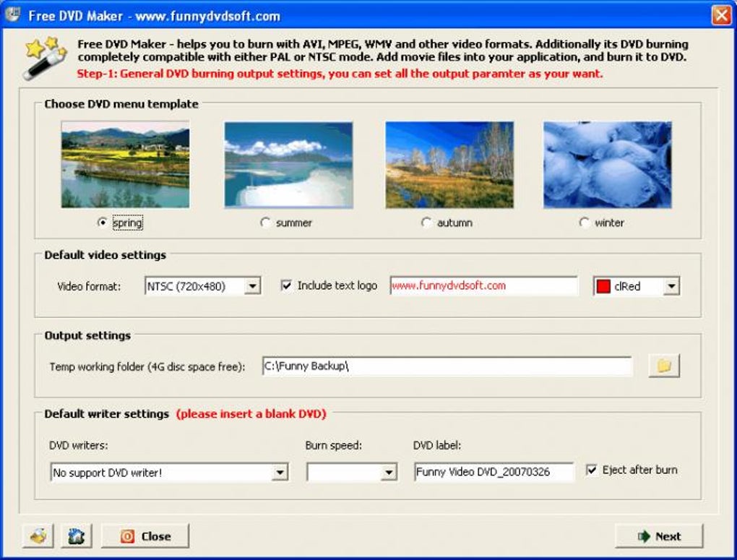Click the home page icon button
737x560 pixels.
pyautogui.click(x=77, y=535)
